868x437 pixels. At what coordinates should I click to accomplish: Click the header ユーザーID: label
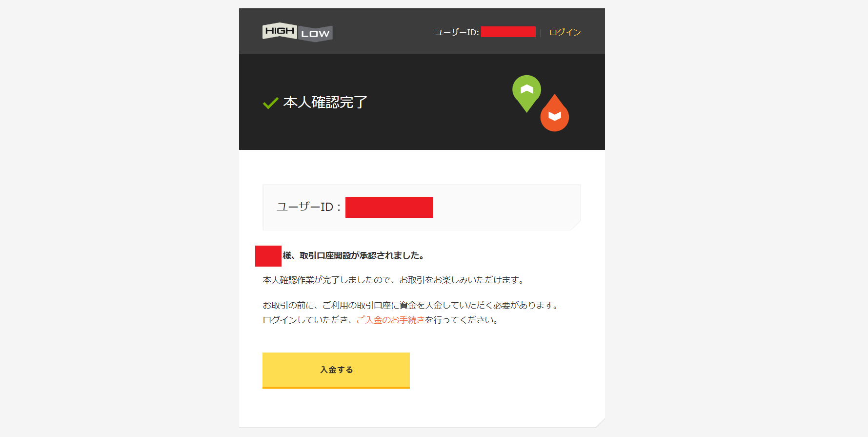coord(457,32)
